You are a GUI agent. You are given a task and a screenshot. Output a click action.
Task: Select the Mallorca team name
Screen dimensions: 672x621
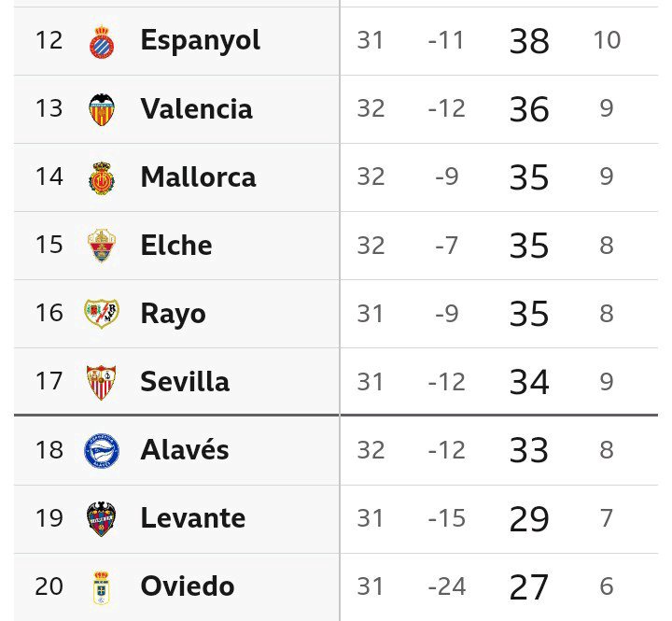198,176
